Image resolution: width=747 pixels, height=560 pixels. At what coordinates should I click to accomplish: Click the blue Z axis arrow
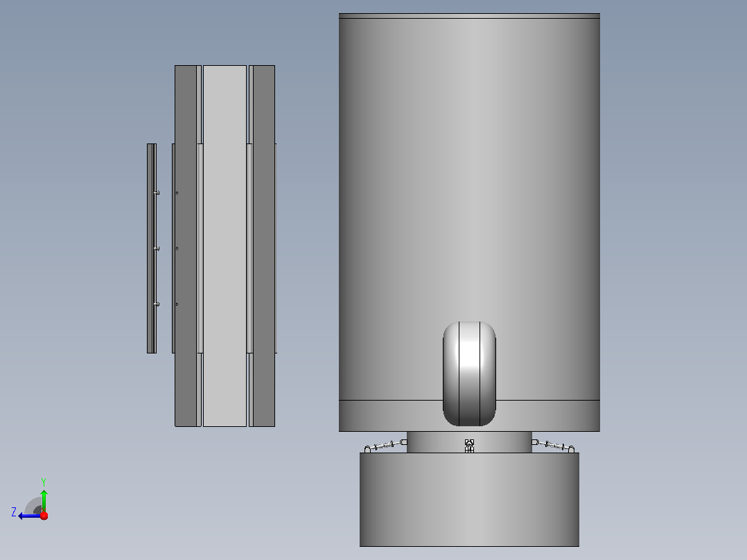(x=28, y=516)
